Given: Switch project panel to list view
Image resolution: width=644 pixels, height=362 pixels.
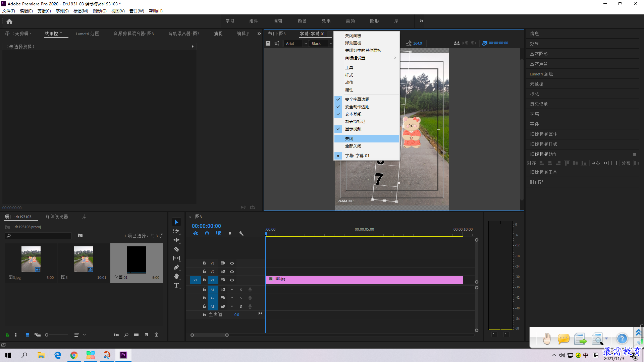Looking at the screenshot, I should pyautogui.click(x=17, y=335).
